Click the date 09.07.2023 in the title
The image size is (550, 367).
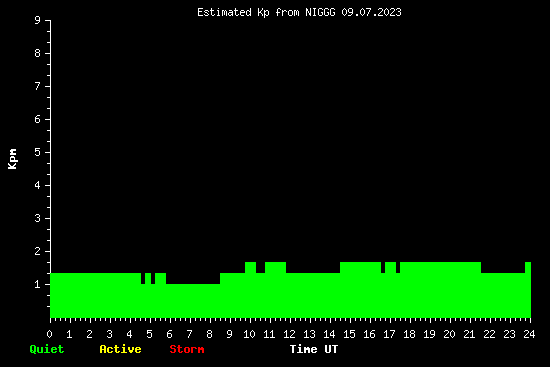[371, 13]
